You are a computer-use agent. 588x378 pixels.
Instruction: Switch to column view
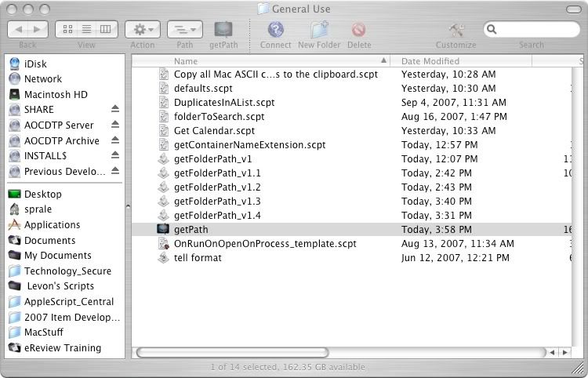[x=106, y=30]
